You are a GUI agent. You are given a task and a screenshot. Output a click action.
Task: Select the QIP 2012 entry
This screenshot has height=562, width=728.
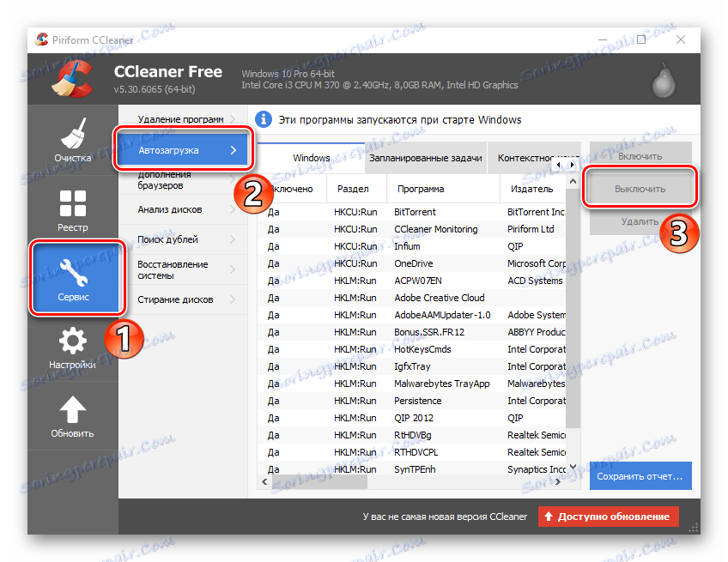(x=412, y=418)
